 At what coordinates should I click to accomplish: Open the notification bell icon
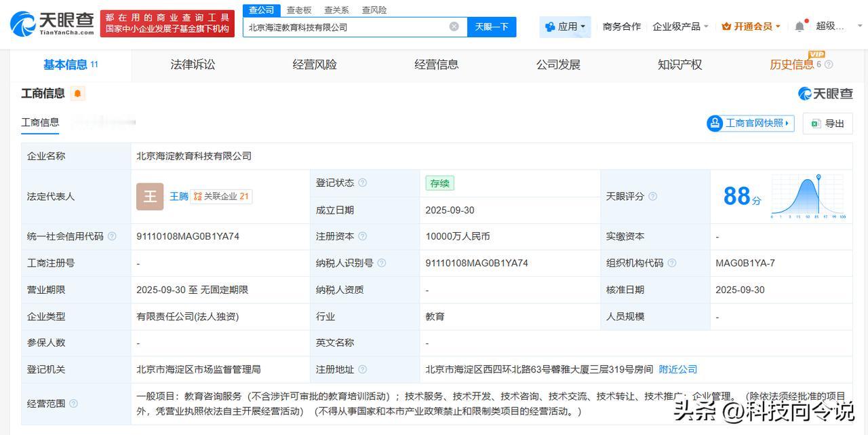(x=800, y=26)
